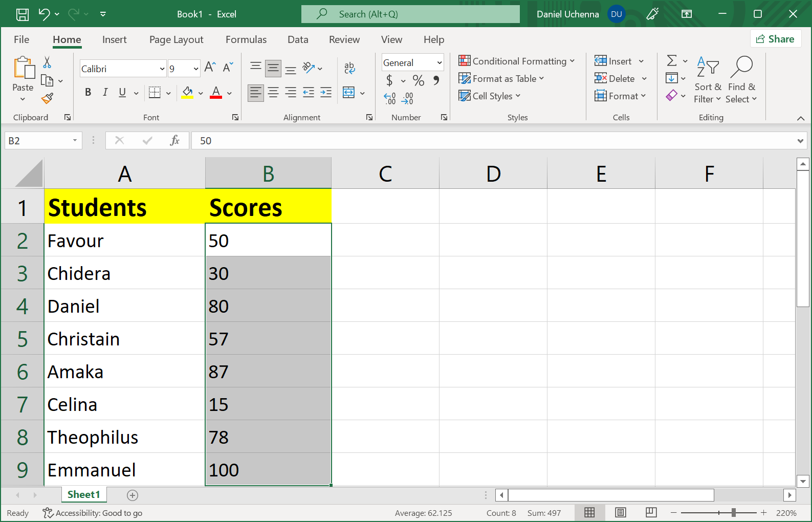Open the Calibri font name dropdown
The image size is (812, 522).
pos(162,69)
